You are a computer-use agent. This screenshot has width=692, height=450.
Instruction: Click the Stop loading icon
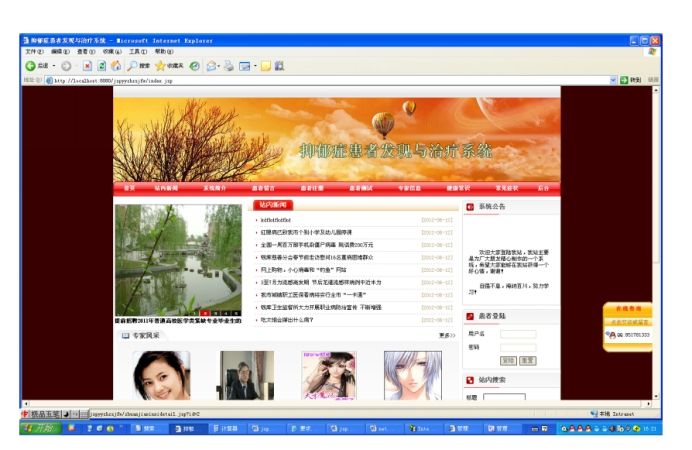[x=87, y=66]
